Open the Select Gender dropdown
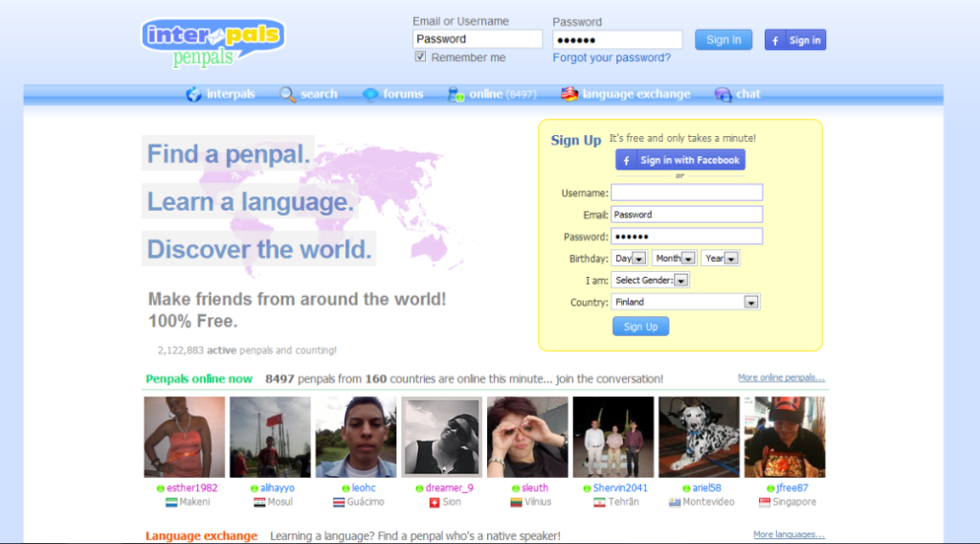The height and width of the screenshot is (544, 980). [651, 280]
